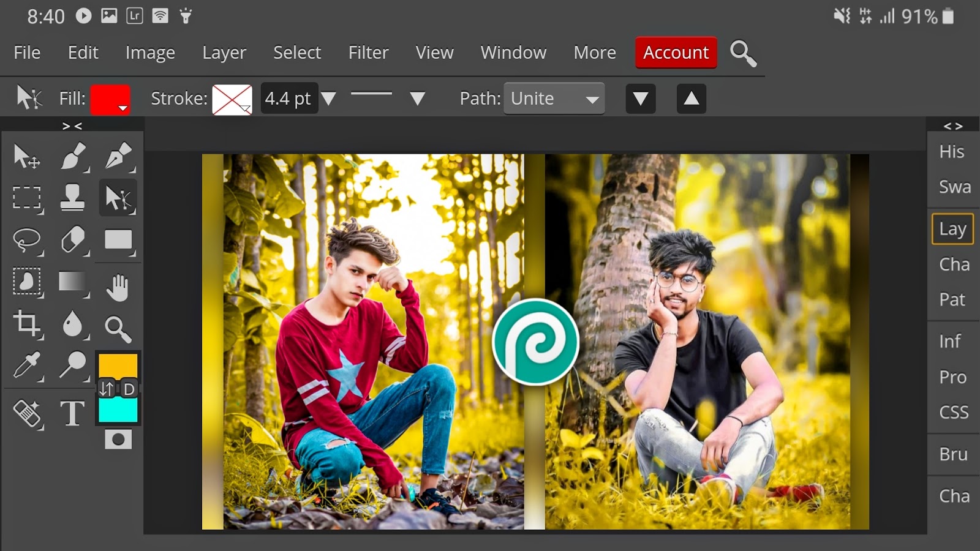Image resolution: width=980 pixels, height=551 pixels.
Task: Open the Layers (Lay) panel
Action: (x=953, y=229)
